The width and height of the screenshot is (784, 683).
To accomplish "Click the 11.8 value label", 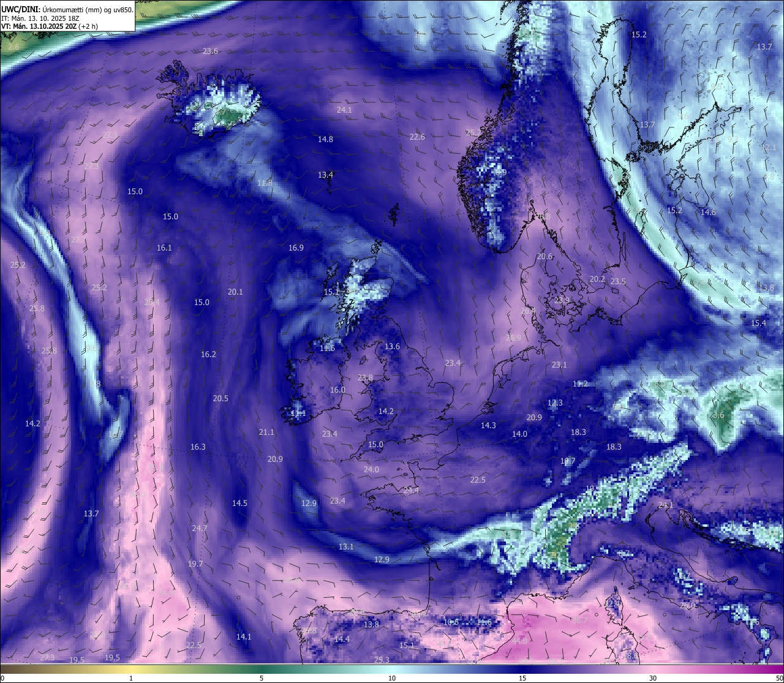I will (265, 183).
